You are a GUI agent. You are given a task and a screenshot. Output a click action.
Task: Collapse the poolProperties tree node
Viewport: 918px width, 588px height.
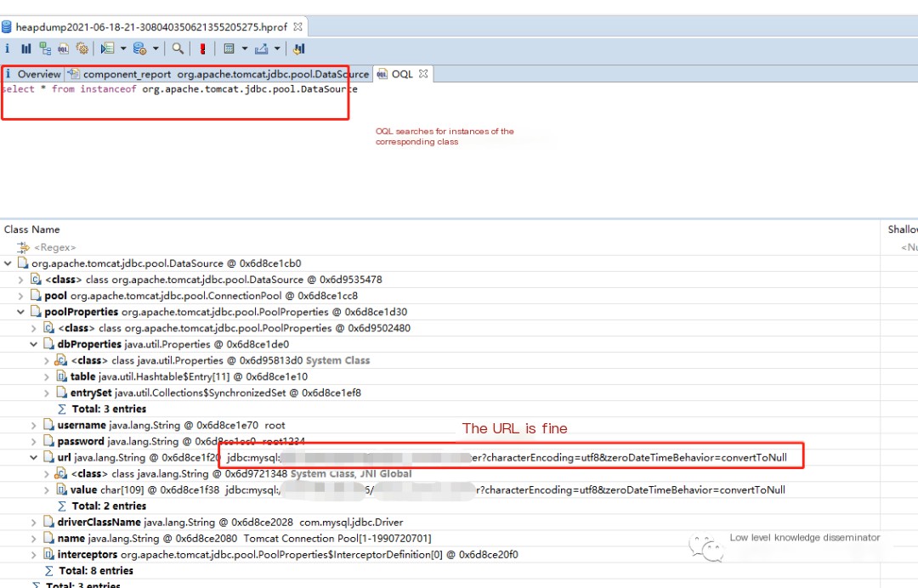(20, 312)
